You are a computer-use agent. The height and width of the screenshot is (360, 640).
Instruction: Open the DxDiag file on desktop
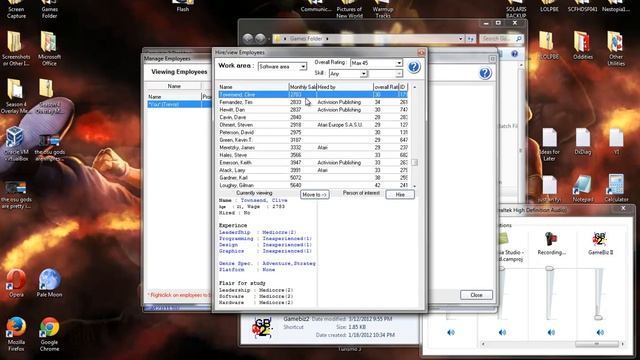pos(583,141)
